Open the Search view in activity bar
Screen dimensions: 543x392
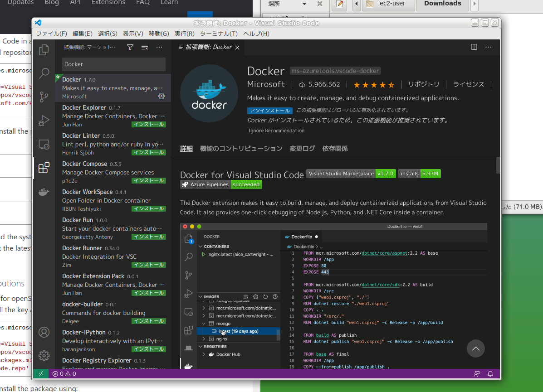click(x=44, y=73)
